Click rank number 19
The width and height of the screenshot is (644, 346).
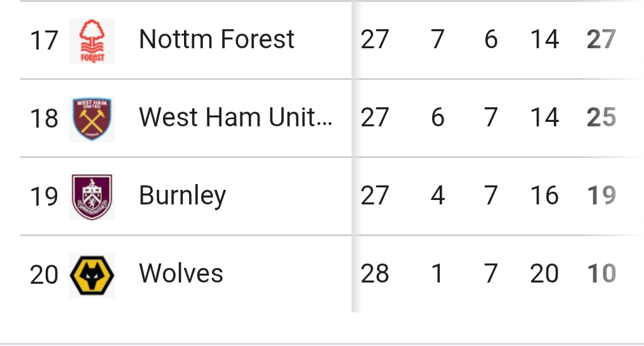(x=44, y=197)
